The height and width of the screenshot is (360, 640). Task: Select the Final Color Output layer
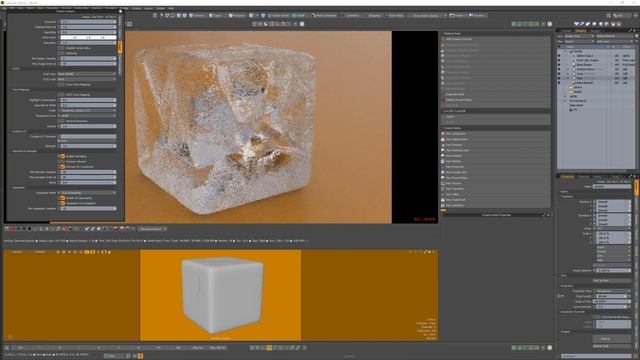coord(588,60)
